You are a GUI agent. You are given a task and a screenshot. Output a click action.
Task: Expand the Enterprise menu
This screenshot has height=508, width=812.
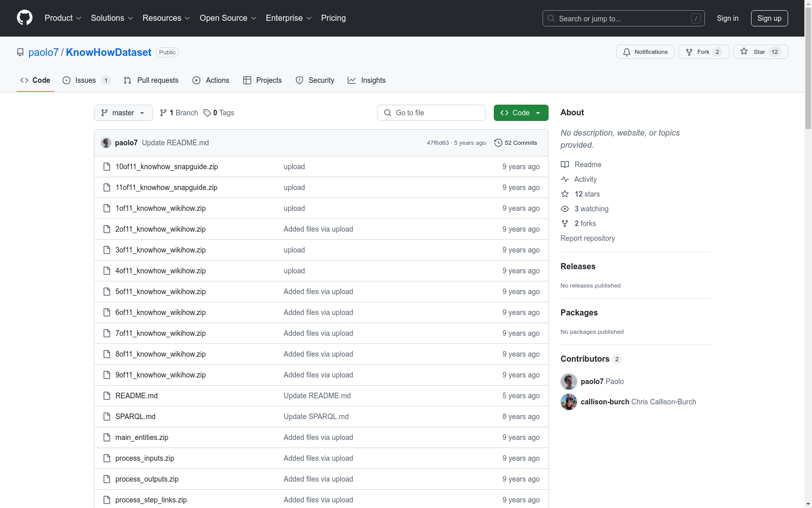(289, 18)
